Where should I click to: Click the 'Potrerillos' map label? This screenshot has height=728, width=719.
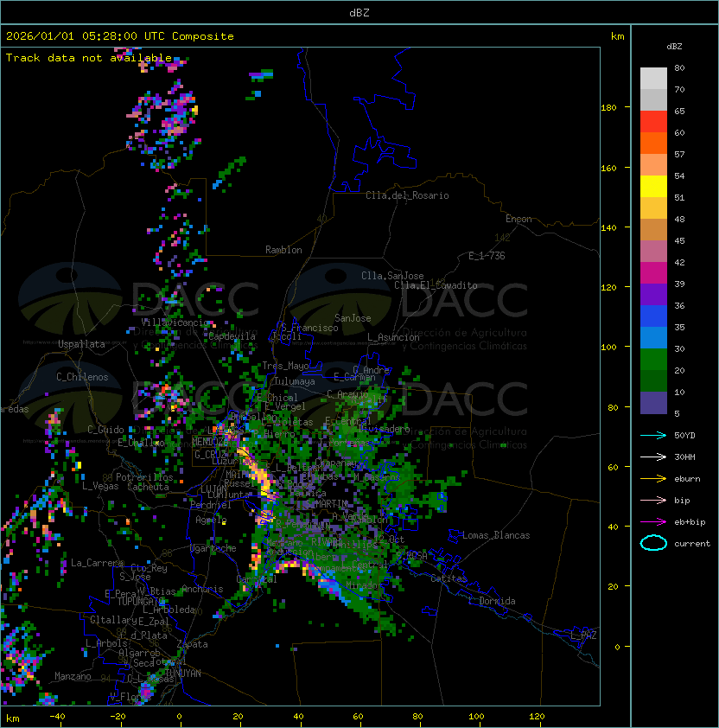pyautogui.click(x=144, y=477)
